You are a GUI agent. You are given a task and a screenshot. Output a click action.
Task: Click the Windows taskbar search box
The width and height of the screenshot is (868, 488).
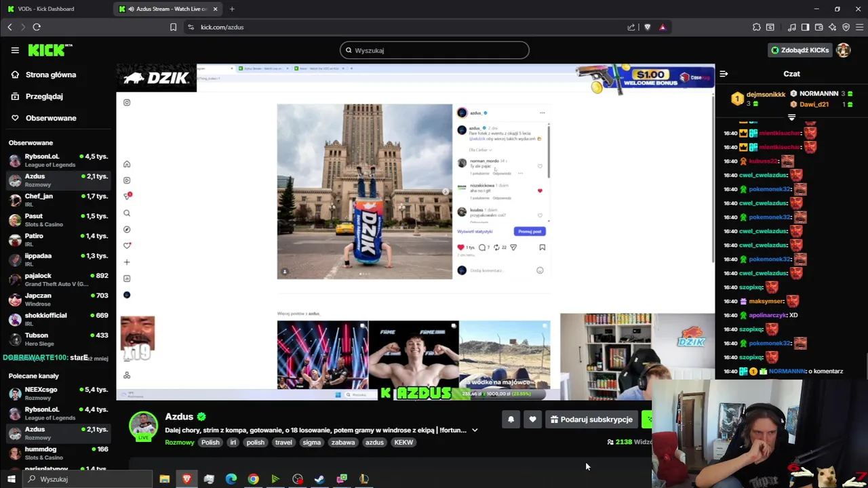88,479
